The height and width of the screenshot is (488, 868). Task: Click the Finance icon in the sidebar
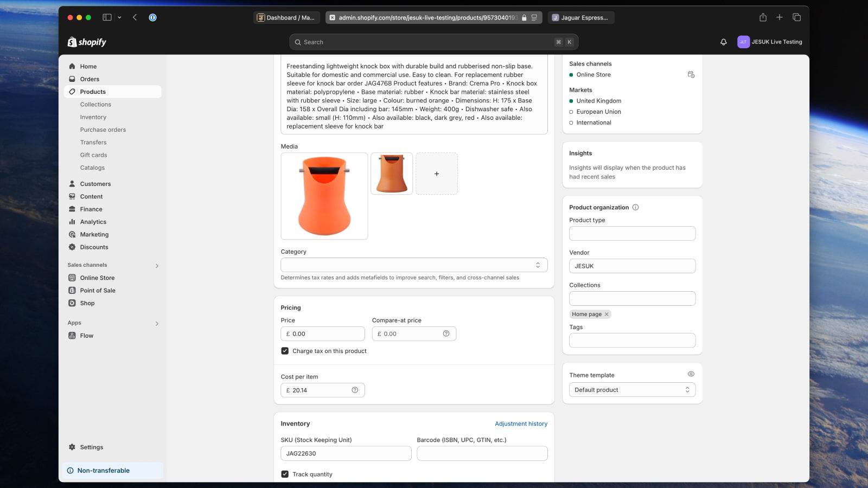[x=72, y=209]
